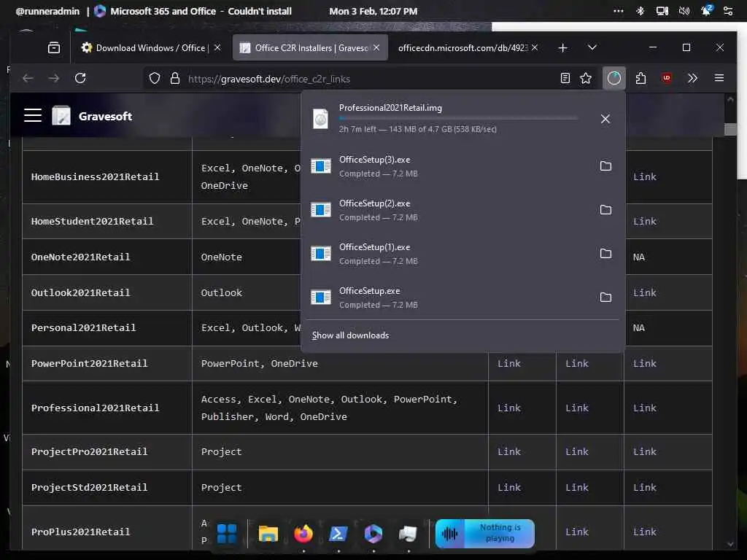
Task: Click the page vertical scrollbar thumb
Action: pos(729,129)
